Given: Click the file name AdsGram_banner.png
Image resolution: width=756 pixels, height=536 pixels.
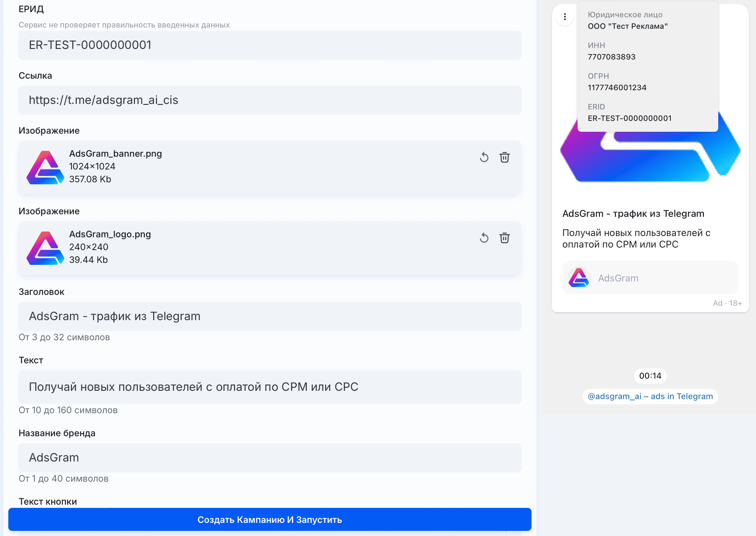Looking at the screenshot, I should (115, 154).
